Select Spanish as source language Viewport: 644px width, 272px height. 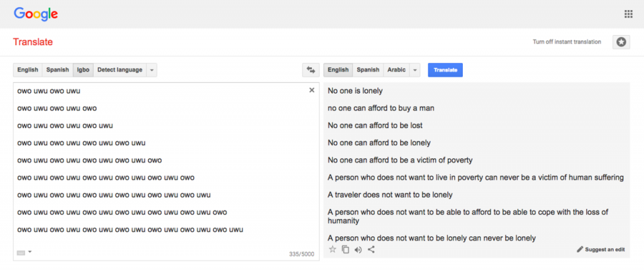click(x=57, y=70)
